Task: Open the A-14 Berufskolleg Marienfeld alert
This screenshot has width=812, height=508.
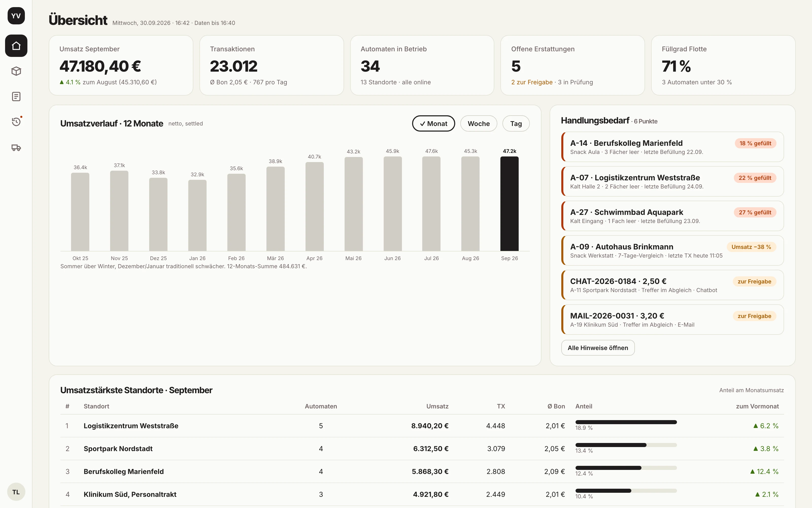Action: [x=672, y=147]
